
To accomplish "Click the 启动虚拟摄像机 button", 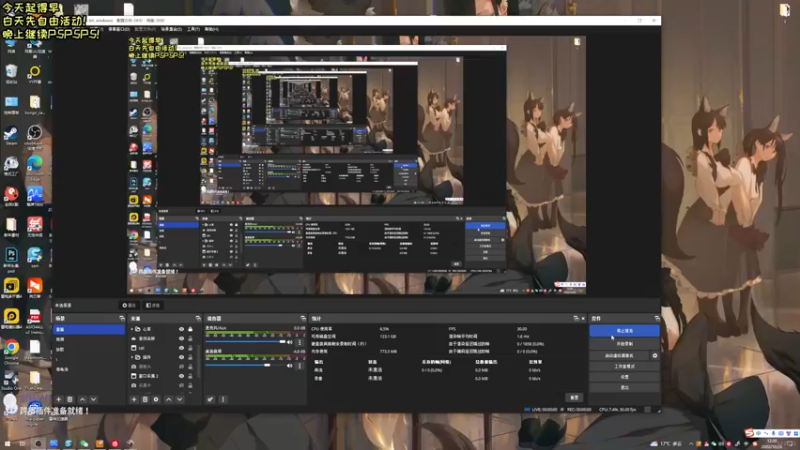I will pos(619,356).
